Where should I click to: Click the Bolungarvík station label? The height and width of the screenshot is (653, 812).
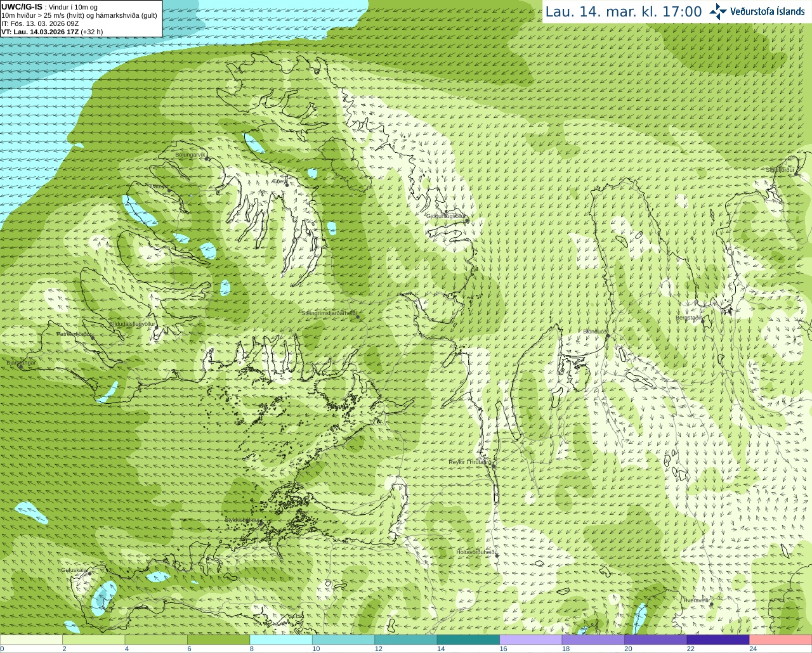pyautogui.click(x=191, y=155)
